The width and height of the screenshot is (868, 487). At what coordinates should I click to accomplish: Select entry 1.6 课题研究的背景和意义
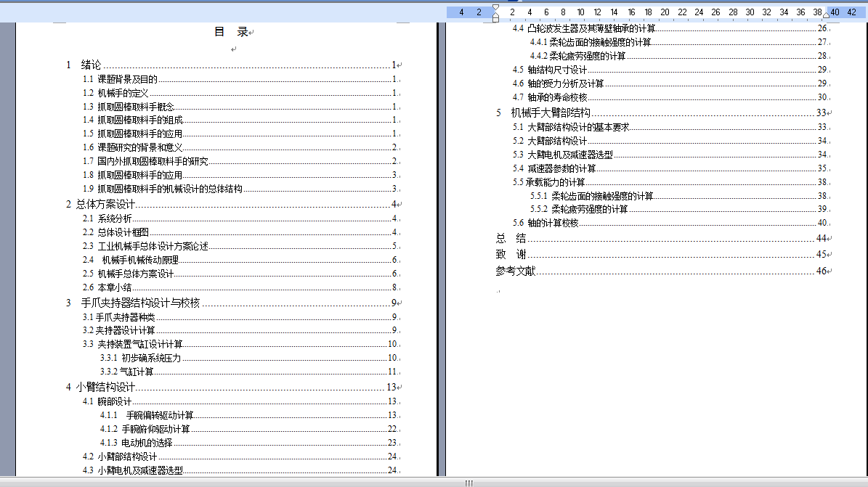tap(240, 147)
